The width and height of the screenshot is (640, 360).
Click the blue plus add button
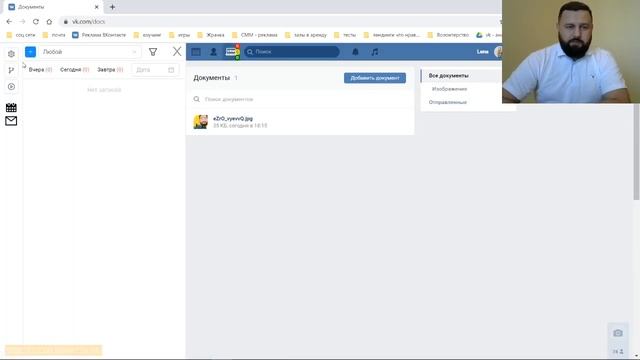(31, 52)
